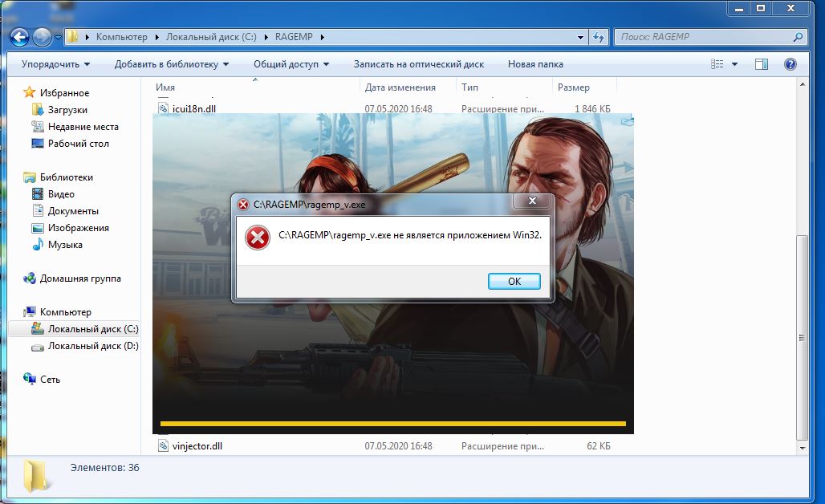This screenshot has height=504, width=825.
Task: Click the yellow loading progress bar
Action: point(393,423)
